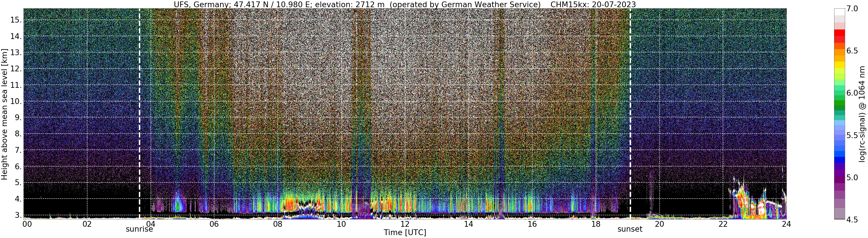Click the Height above mean sea level label

(4, 114)
